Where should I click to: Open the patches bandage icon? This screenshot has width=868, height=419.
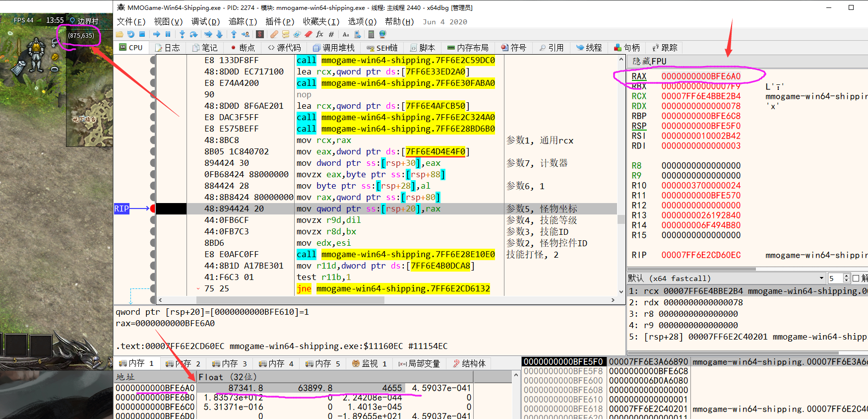click(x=274, y=34)
